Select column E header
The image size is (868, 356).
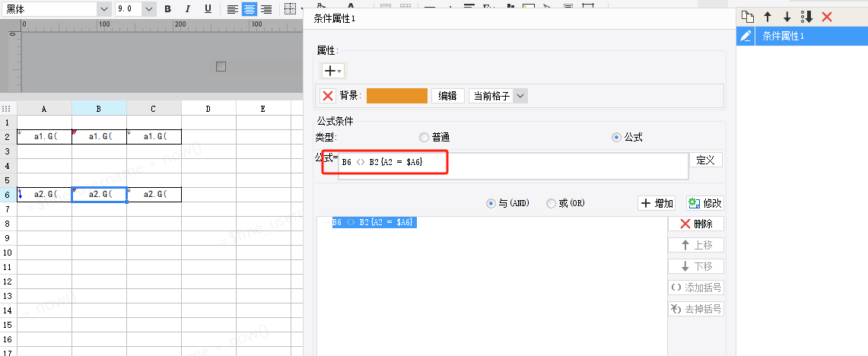tap(263, 109)
